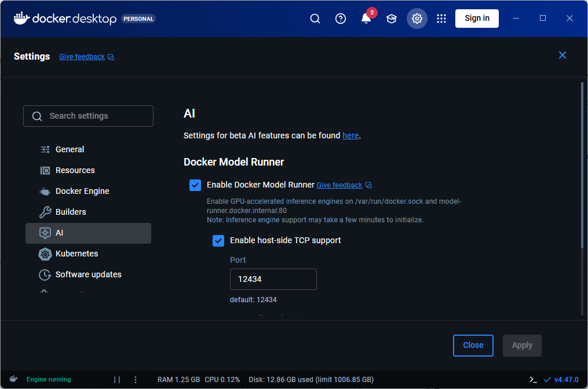Close settings with the blue X
Image resolution: width=588 pixels, height=389 pixels.
562,56
